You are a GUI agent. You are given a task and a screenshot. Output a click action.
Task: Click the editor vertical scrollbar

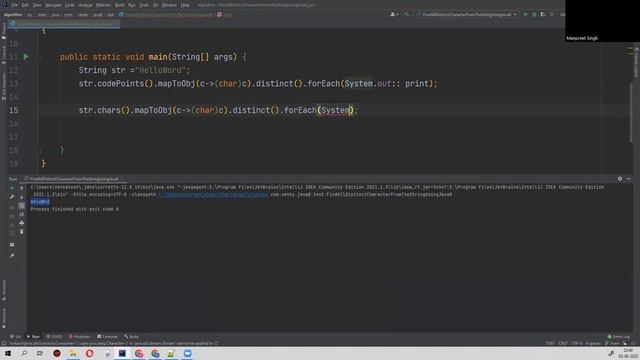[631, 112]
